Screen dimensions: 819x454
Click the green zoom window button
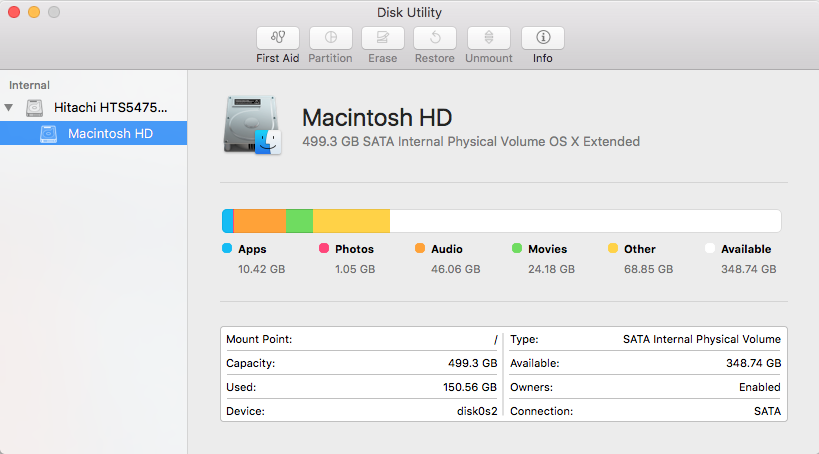pos(54,12)
